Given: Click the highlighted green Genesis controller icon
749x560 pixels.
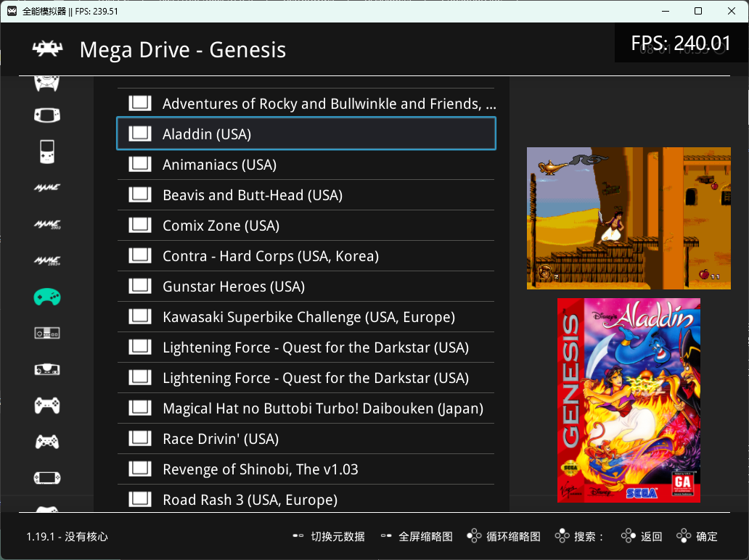Looking at the screenshot, I should pyautogui.click(x=47, y=297).
